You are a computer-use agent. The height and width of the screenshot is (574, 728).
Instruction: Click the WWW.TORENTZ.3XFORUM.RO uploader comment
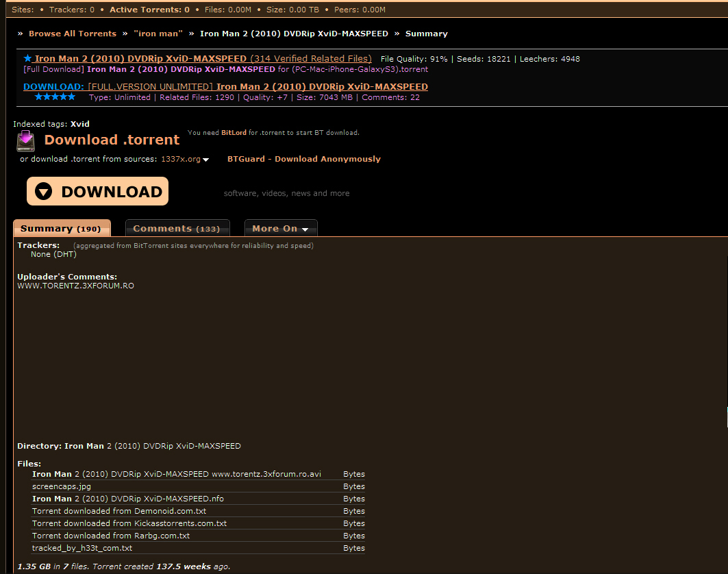pos(76,286)
